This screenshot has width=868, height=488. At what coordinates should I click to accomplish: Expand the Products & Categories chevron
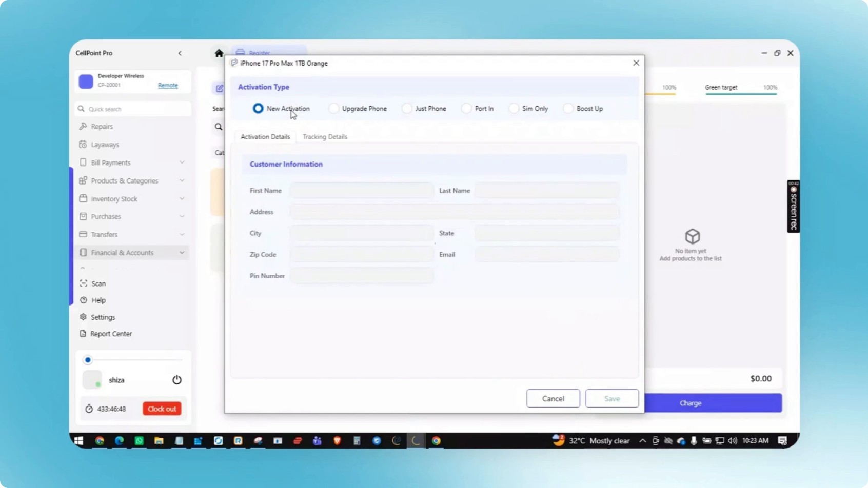(x=182, y=180)
